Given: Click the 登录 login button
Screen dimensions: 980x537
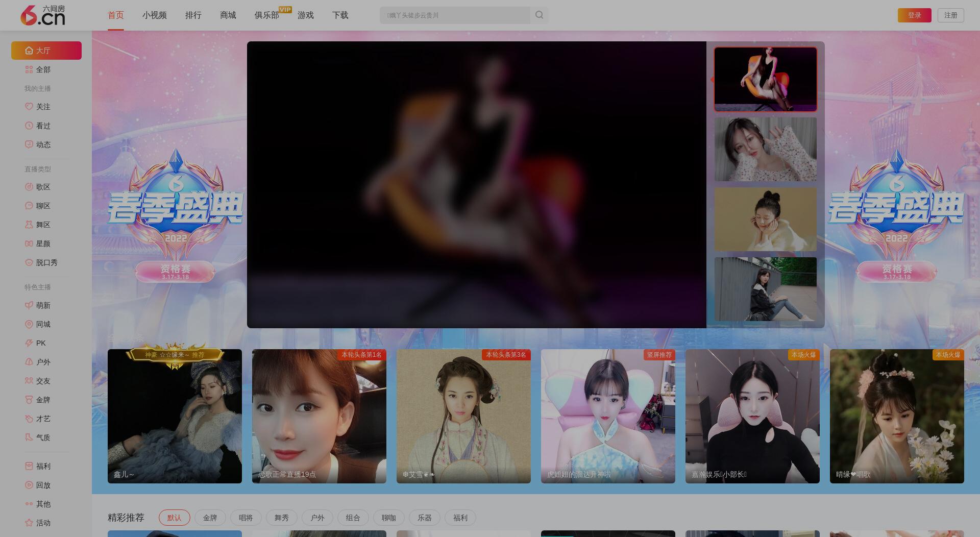Looking at the screenshot, I should (x=915, y=15).
